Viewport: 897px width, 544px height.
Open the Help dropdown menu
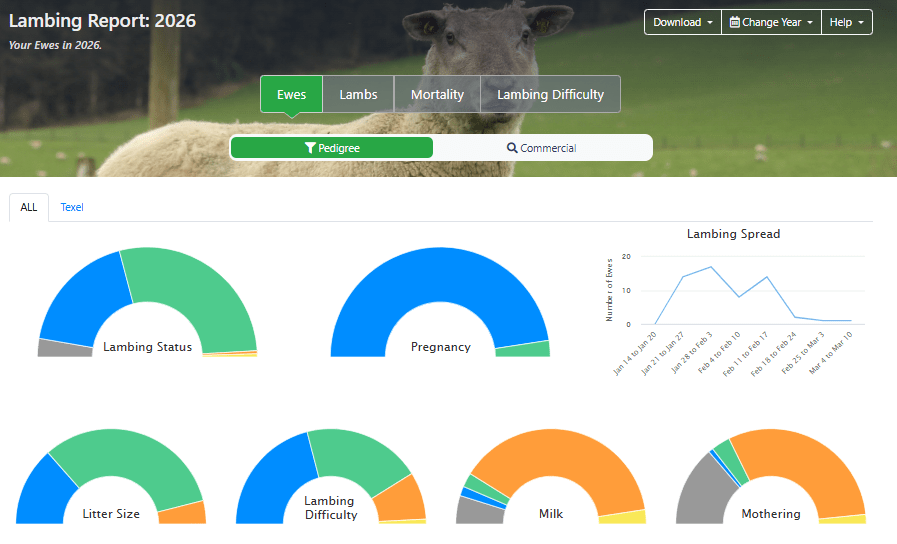pos(847,22)
